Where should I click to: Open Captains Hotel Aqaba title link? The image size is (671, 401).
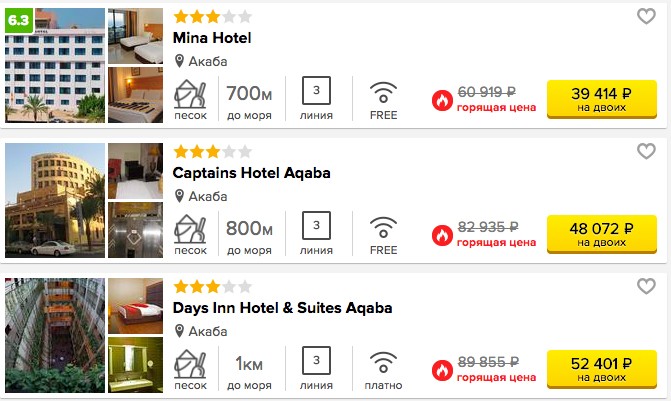pyautogui.click(x=252, y=173)
